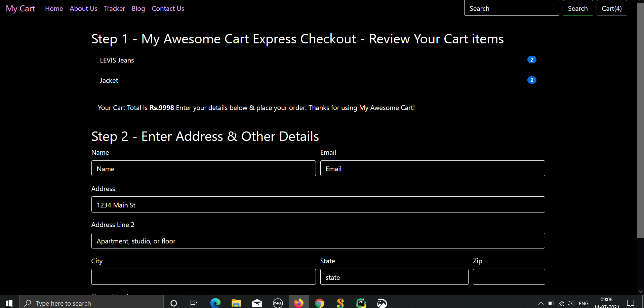Open Microsoft Edge from the taskbar

click(x=215, y=302)
